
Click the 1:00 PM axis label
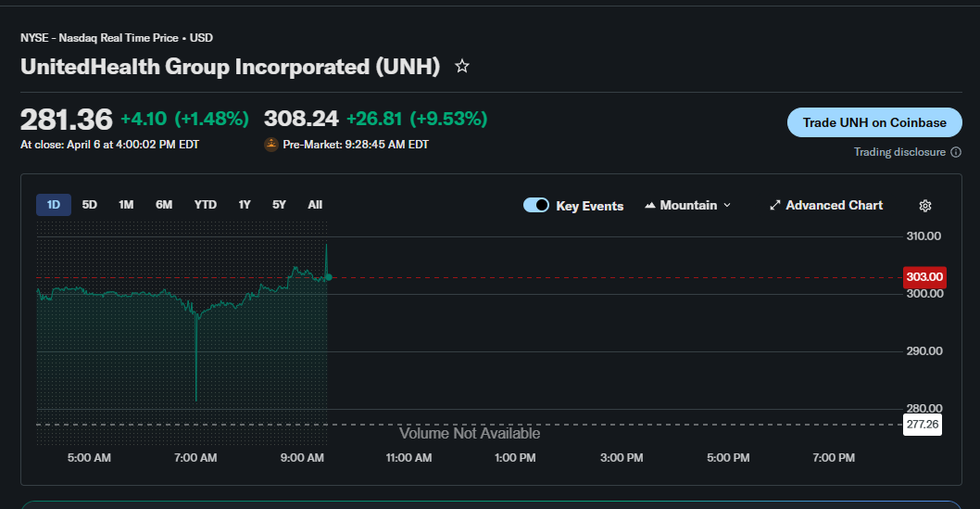[x=515, y=458]
